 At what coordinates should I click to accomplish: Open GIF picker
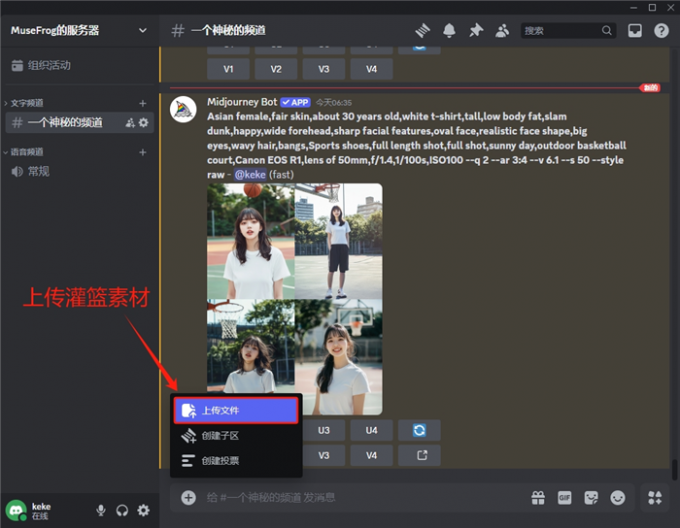564,498
